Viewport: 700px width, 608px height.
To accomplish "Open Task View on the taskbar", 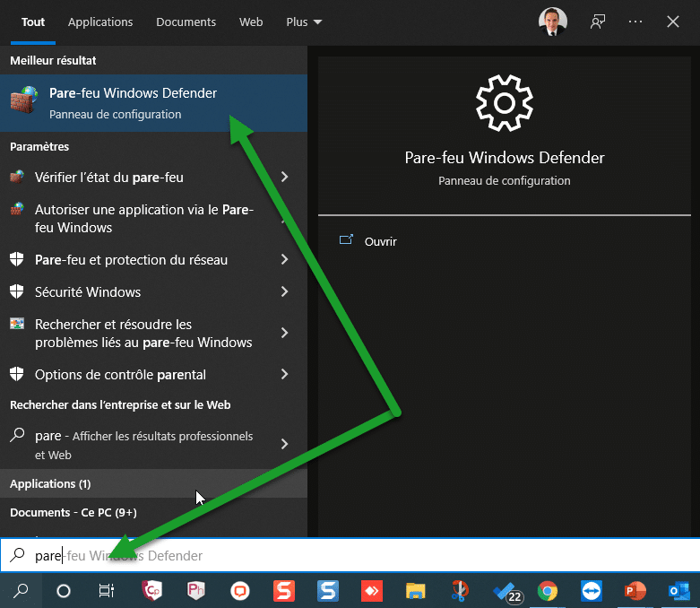I will (107, 591).
